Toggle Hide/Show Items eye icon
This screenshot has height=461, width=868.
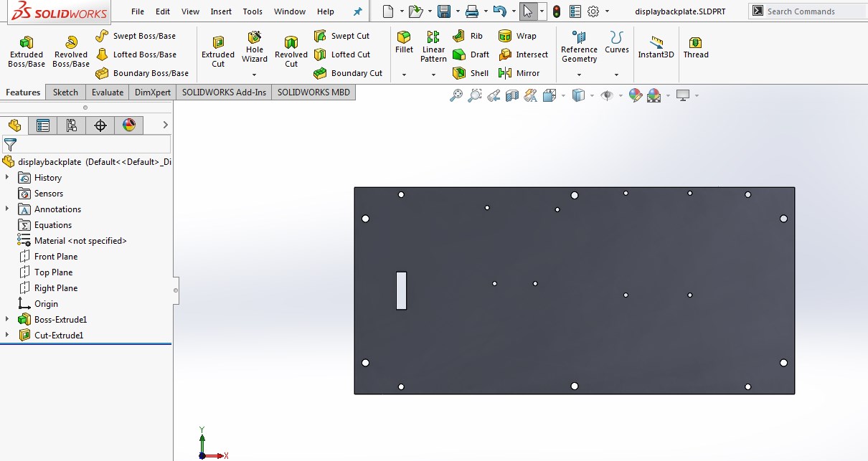tap(607, 95)
